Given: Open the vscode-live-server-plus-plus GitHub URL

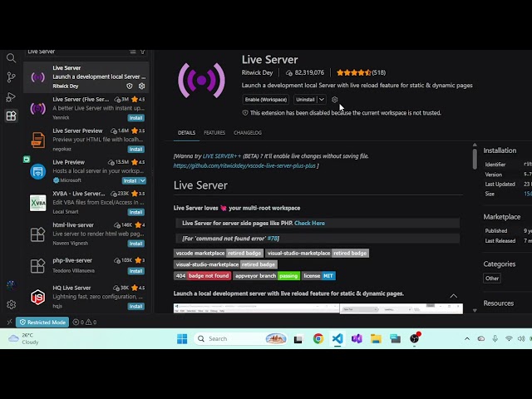Looking at the screenshot, I should [x=244, y=165].
